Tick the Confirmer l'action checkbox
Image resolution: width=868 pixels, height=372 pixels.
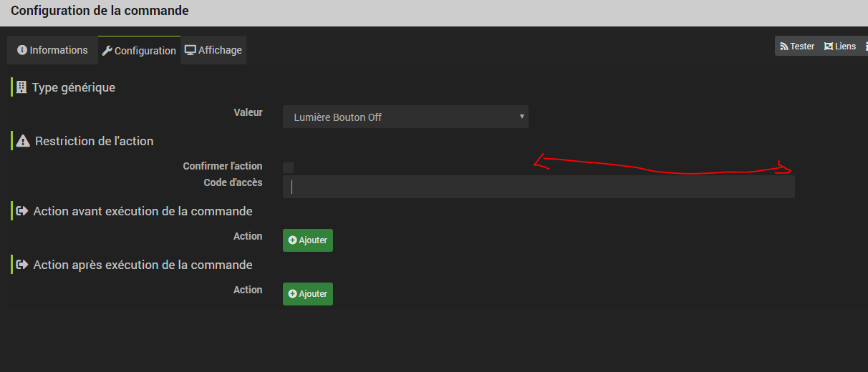[x=288, y=167]
